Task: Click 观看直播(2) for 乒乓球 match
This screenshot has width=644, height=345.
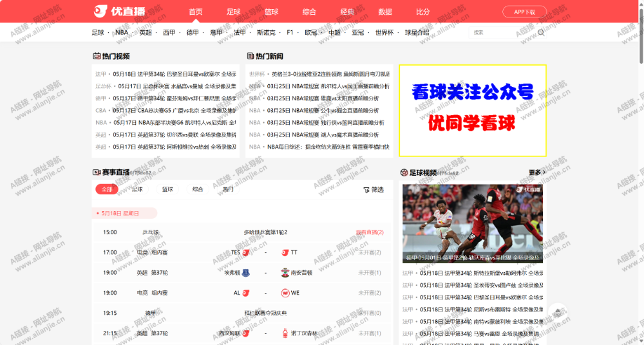Action: click(x=370, y=232)
